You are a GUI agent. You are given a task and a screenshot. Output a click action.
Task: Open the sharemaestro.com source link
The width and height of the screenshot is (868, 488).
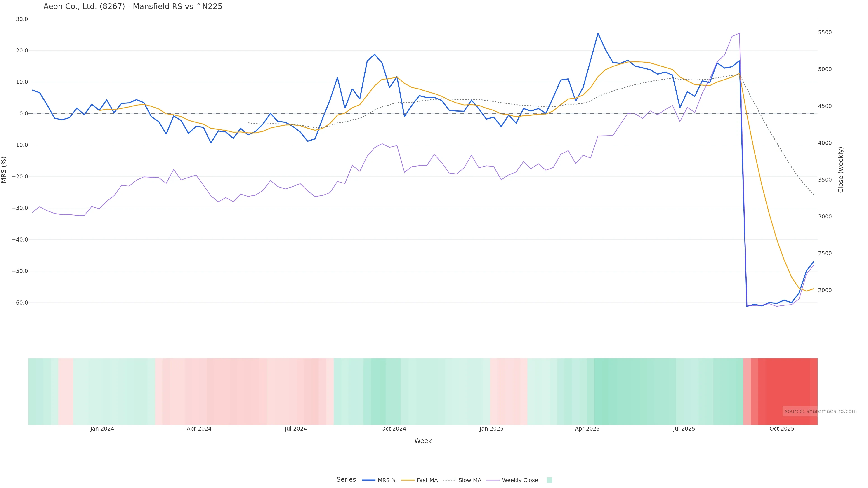point(820,411)
